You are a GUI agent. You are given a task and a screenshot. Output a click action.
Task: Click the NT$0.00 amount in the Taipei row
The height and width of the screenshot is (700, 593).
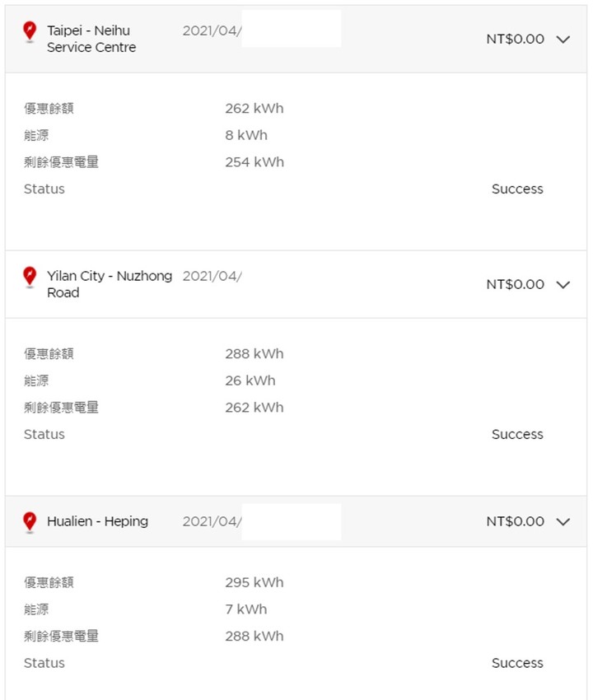coord(515,39)
